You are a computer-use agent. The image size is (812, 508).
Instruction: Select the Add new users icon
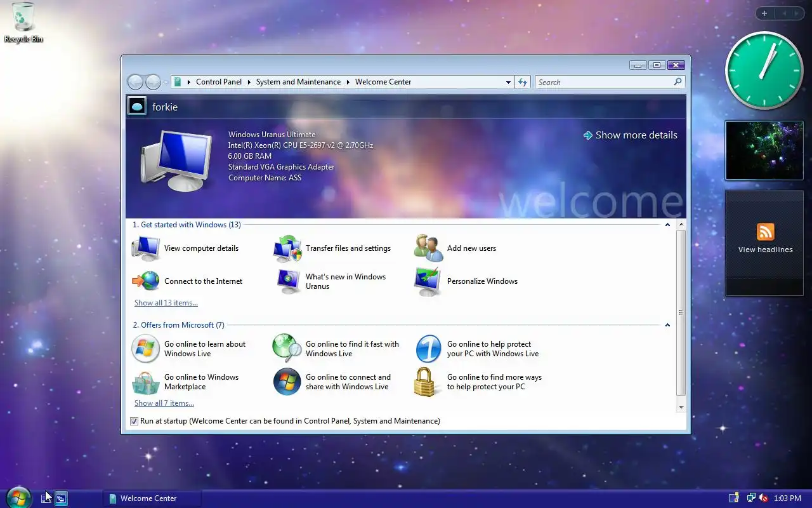[429, 248]
